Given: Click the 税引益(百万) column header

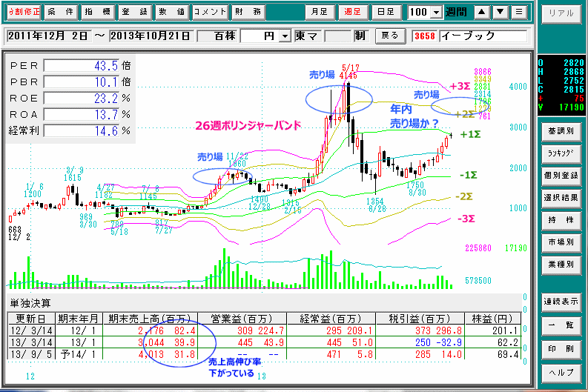Looking at the screenshot, I should click(x=420, y=319).
